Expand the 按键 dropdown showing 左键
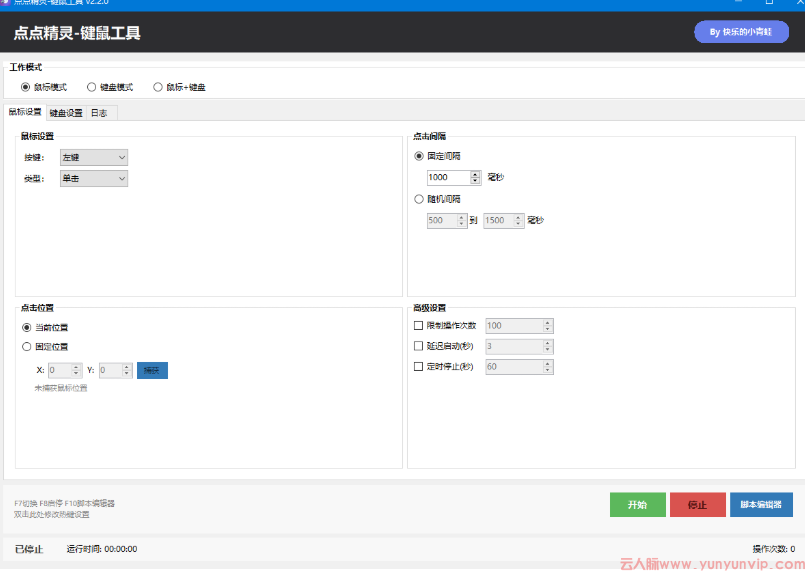 point(94,157)
